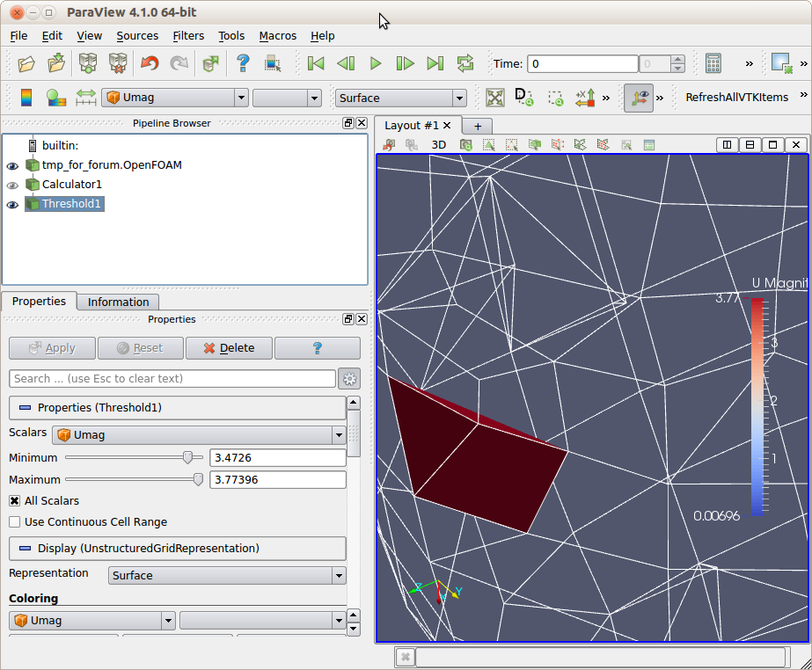
Task: Click the Change Input icon beside help
Action: 273,63
